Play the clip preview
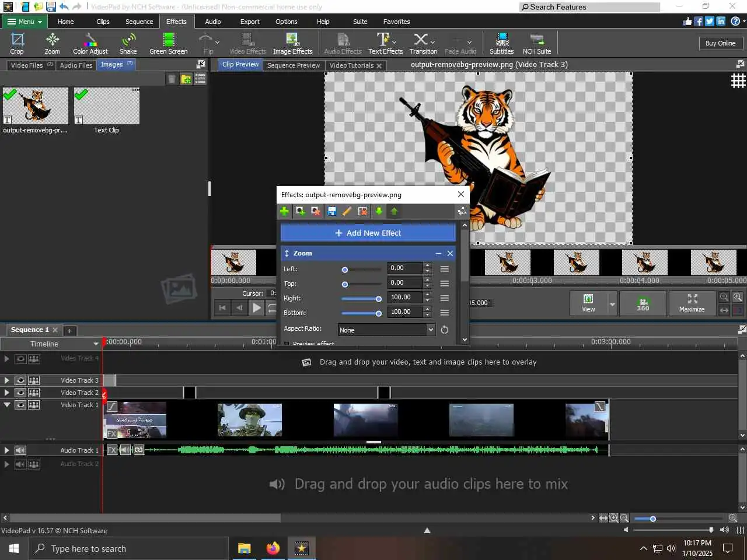 point(257,308)
